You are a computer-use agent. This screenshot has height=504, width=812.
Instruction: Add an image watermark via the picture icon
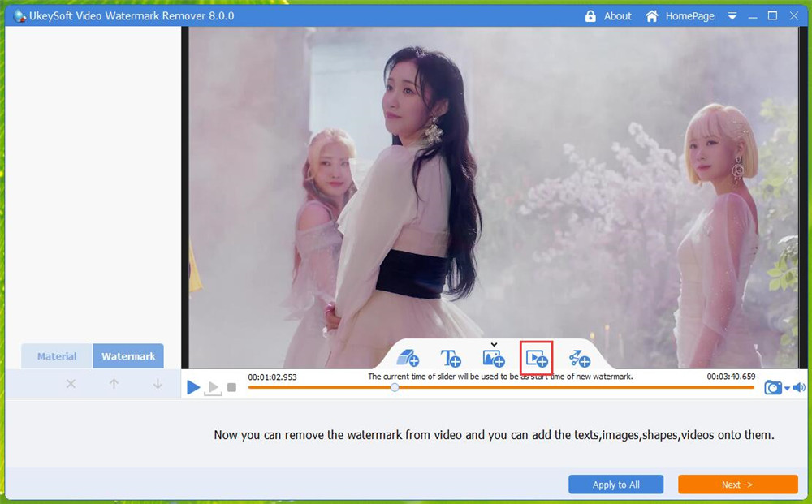[492, 357]
